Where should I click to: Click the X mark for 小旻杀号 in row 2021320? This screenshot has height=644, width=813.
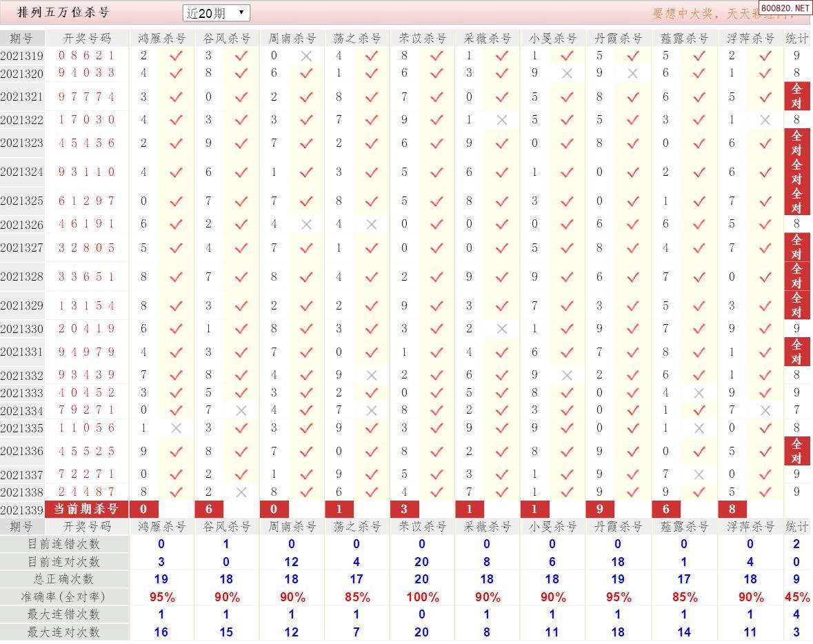pos(568,74)
